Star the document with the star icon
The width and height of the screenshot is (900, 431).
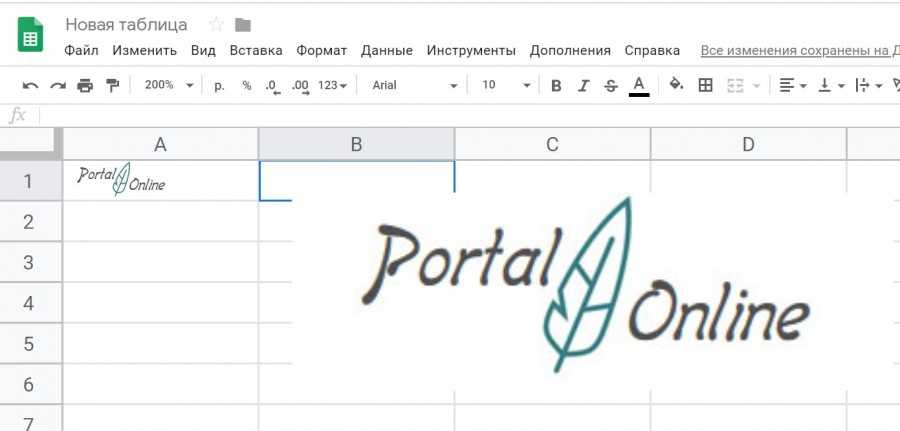(x=216, y=25)
